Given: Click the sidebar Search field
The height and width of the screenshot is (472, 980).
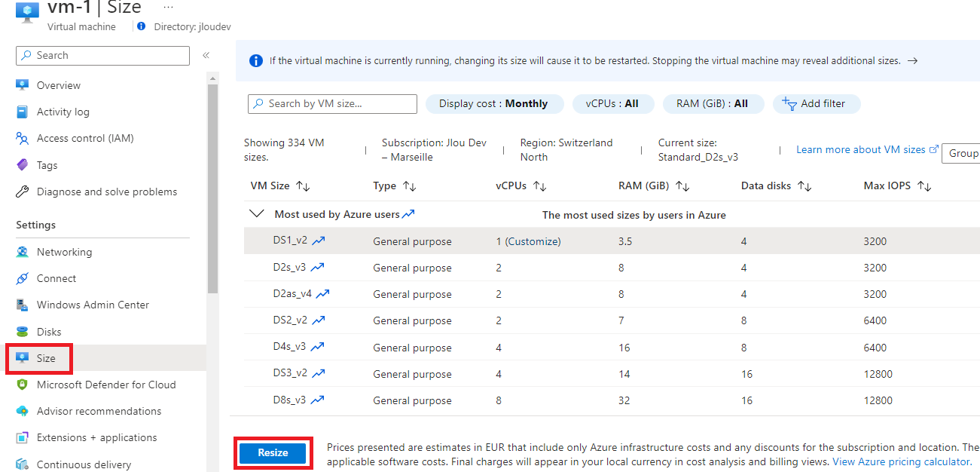Looking at the screenshot, I should (102, 56).
